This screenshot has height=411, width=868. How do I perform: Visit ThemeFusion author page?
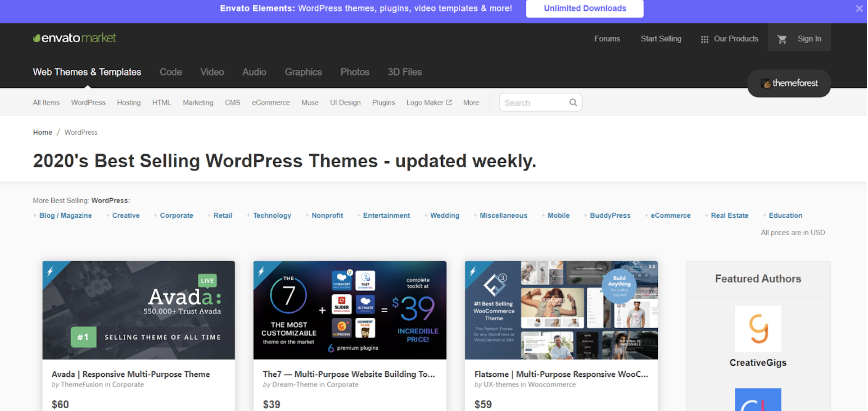(x=81, y=384)
